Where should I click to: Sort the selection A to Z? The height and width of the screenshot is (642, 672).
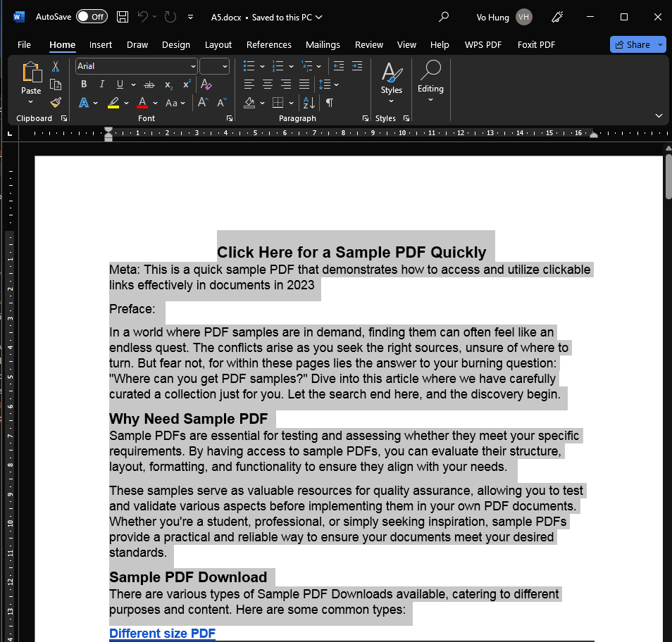pos(309,103)
